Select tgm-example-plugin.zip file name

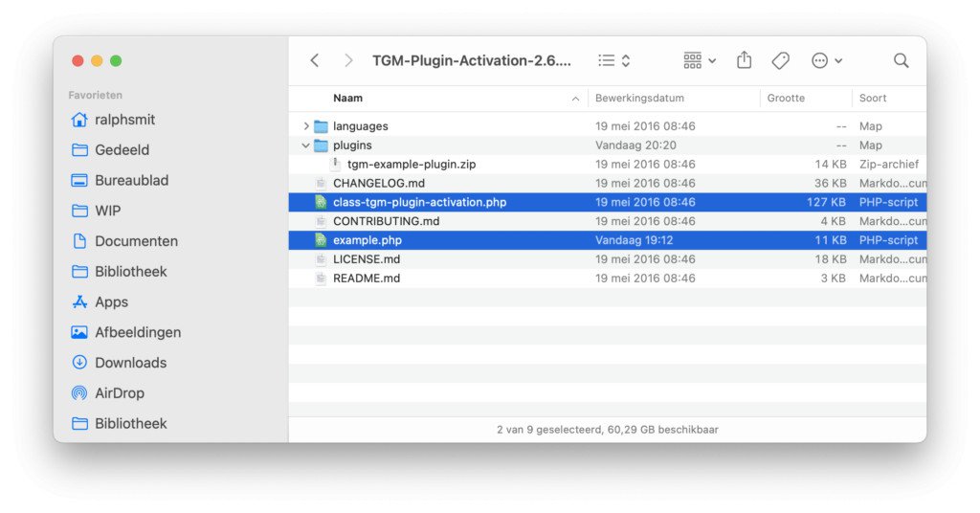pos(412,165)
